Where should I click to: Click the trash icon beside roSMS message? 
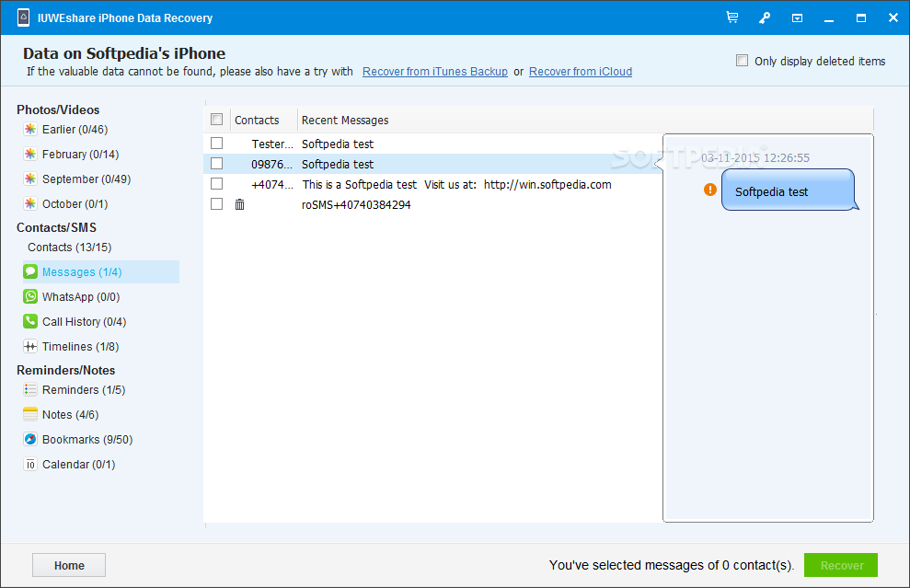pyautogui.click(x=239, y=204)
